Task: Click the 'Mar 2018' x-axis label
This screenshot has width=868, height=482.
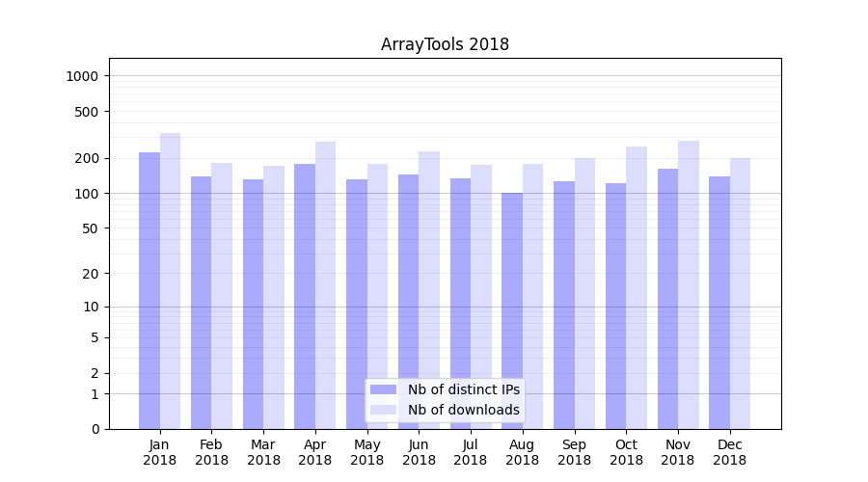Action: (x=263, y=452)
